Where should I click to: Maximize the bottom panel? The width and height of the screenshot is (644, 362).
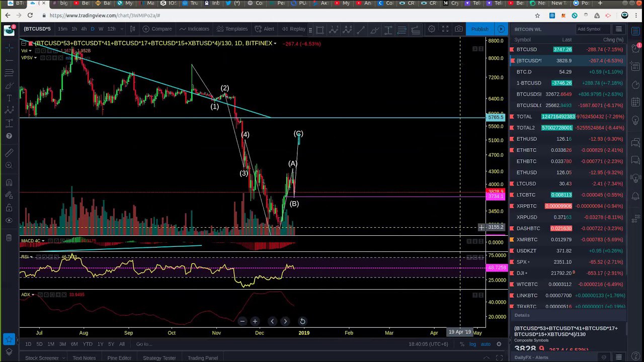499,358
